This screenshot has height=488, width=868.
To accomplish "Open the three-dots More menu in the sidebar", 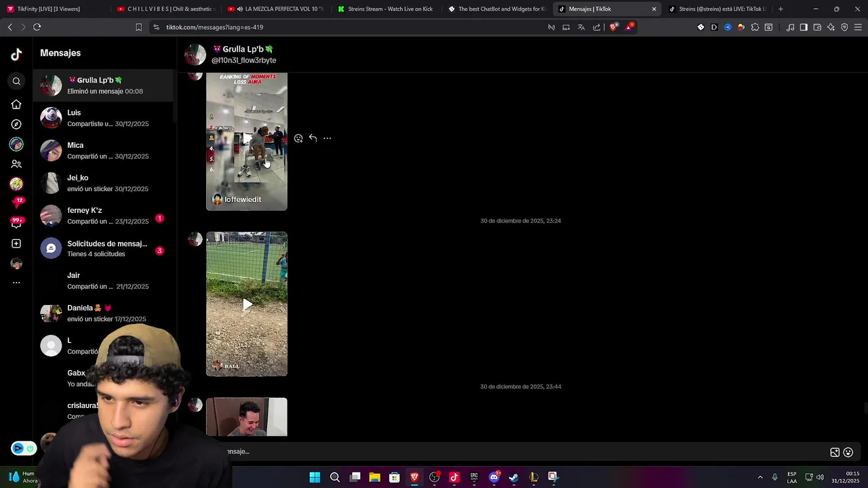I will point(16,283).
